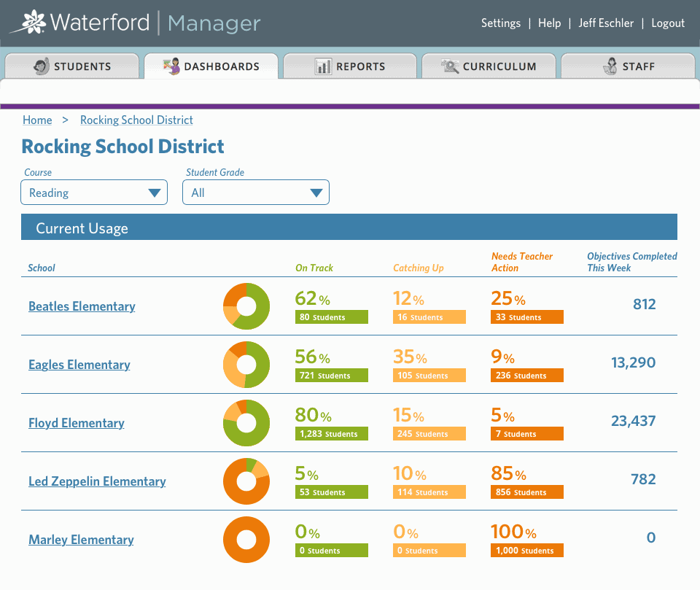Image resolution: width=700 pixels, height=590 pixels.
Task: Click the Marley Elementary donut chart
Action: coord(246,540)
